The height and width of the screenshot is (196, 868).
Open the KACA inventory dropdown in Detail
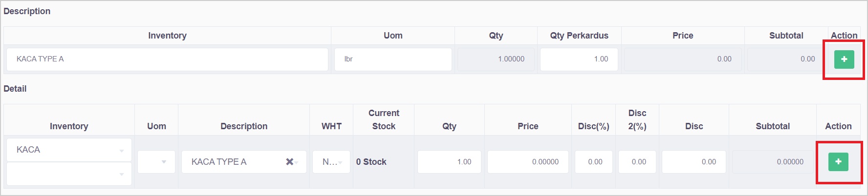(x=69, y=150)
